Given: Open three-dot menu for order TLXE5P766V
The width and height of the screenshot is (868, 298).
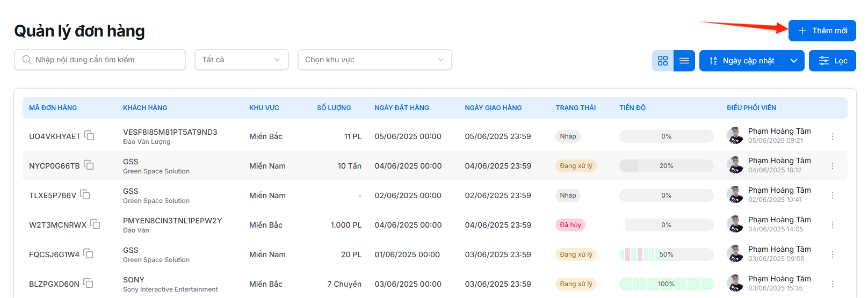Looking at the screenshot, I should point(833,195).
